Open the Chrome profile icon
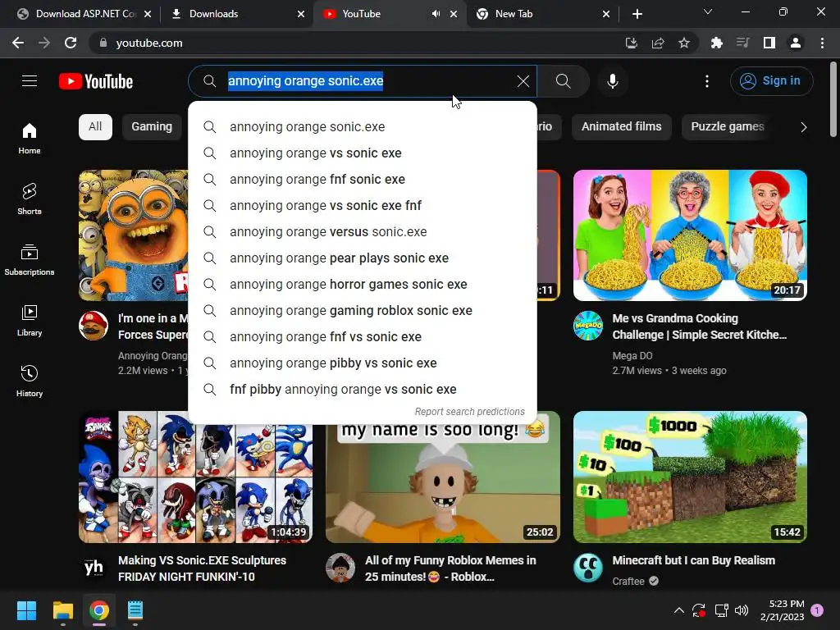The image size is (840, 630). click(x=796, y=43)
